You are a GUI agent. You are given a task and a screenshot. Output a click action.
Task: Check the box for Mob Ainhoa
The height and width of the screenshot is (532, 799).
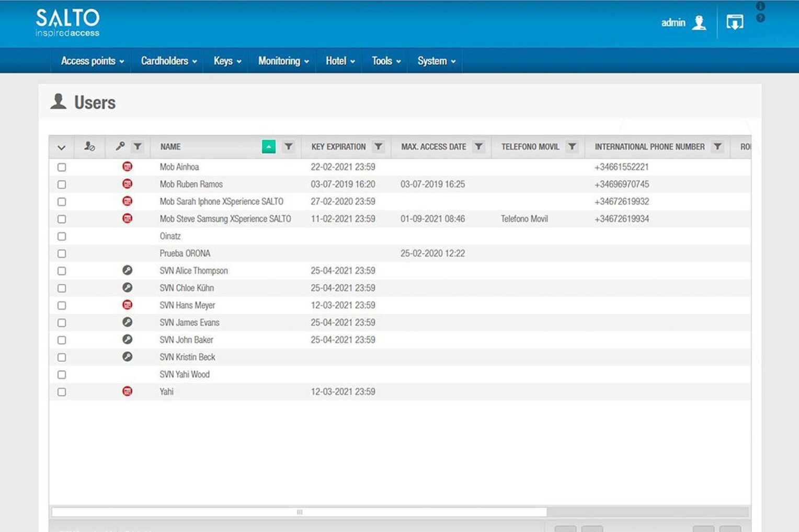pyautogui.click(x=62, y=167)
